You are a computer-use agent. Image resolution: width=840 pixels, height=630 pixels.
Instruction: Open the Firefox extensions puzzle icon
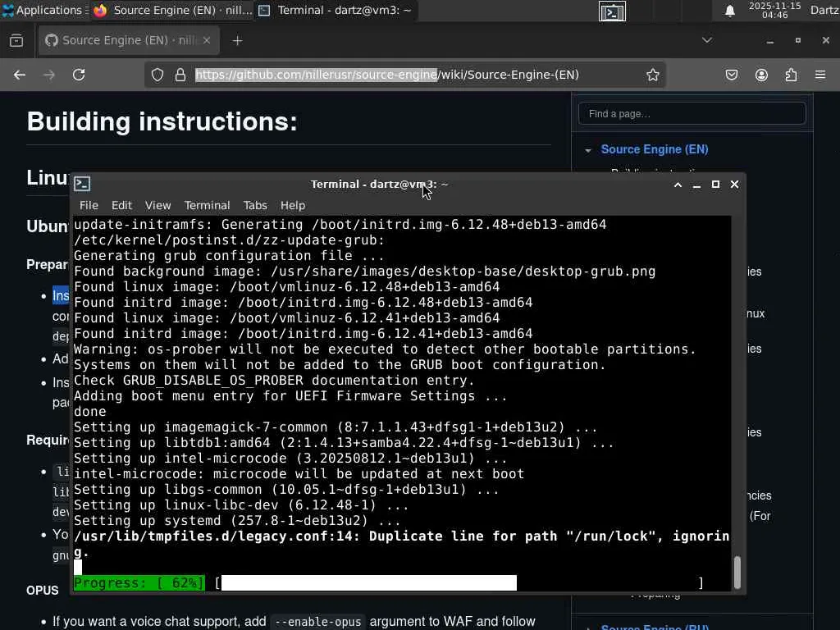(791, 75)
